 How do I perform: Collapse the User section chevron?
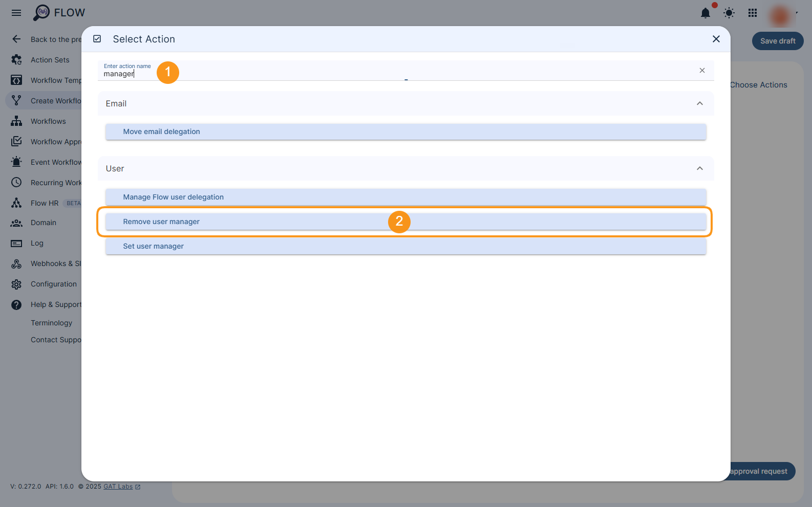[700, 168]
